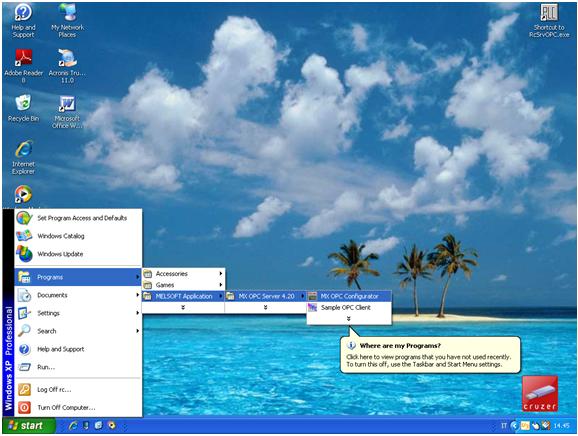Click the Run icon in Start menu

tap(24, 367)
